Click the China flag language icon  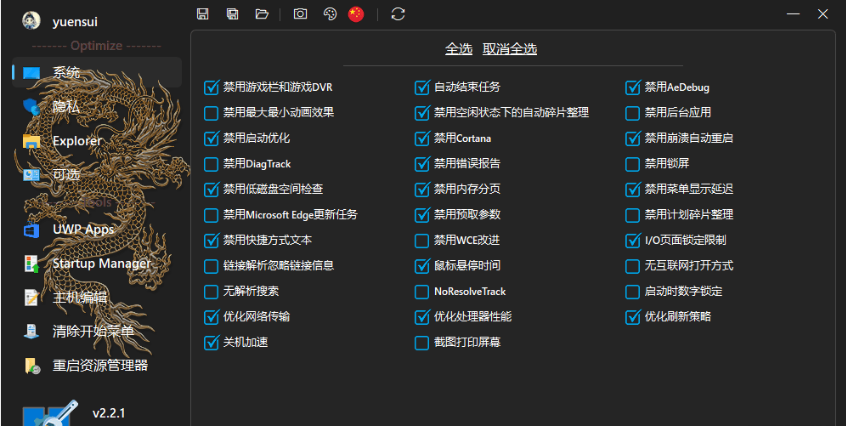click(356, 14)
